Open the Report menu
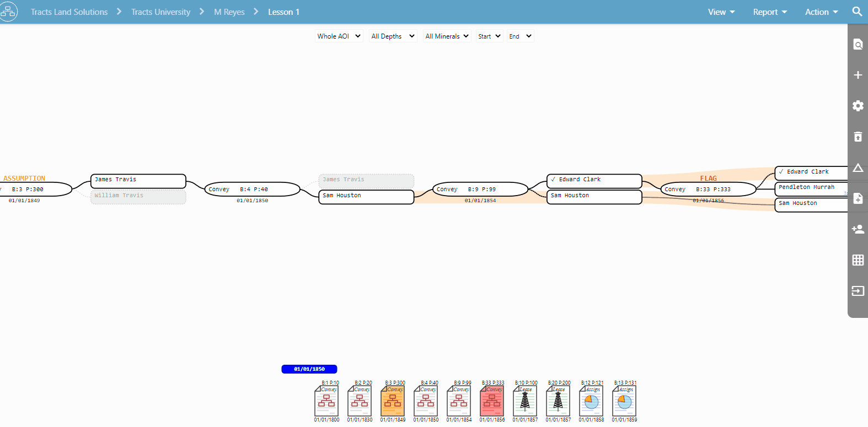Viewport: 868px width, 427px height. [769, 12]
